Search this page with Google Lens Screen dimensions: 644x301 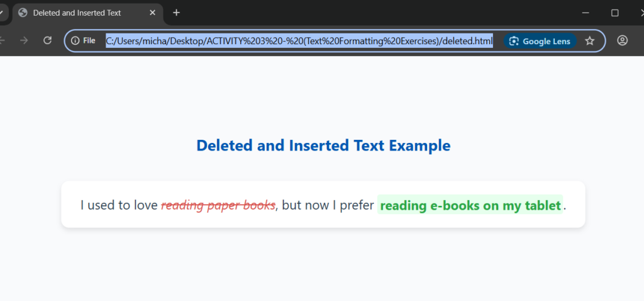coord(540,41)
